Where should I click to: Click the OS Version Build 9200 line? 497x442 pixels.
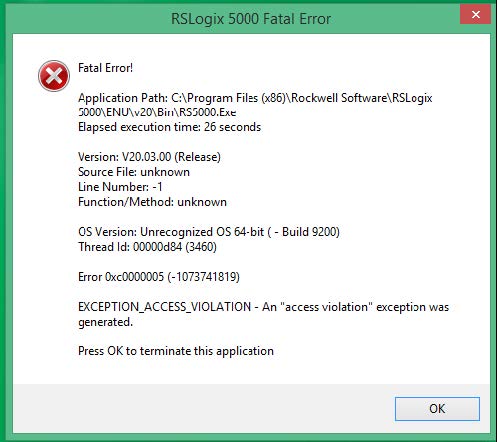click(x=209, y=232)
